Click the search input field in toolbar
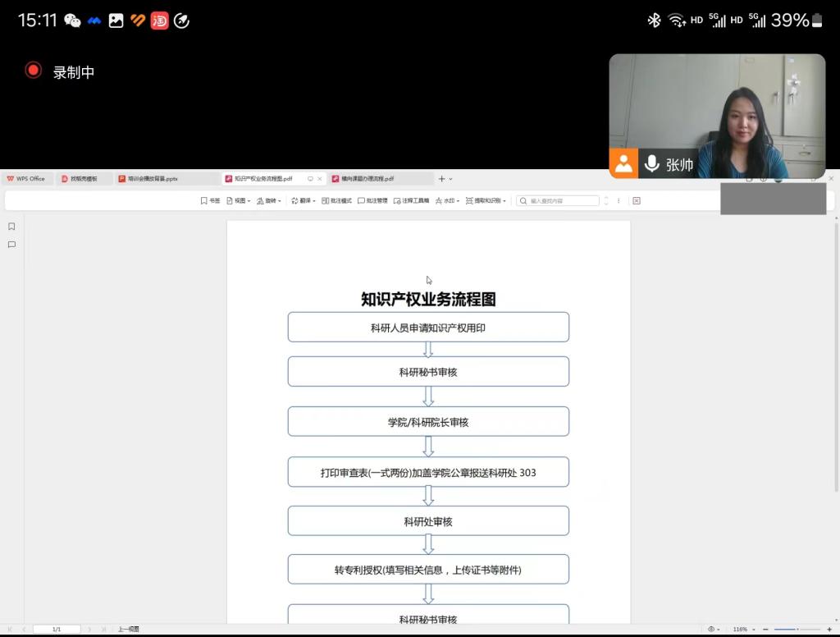The width and height of the screenshot is (840, 637). click(564, 201)
